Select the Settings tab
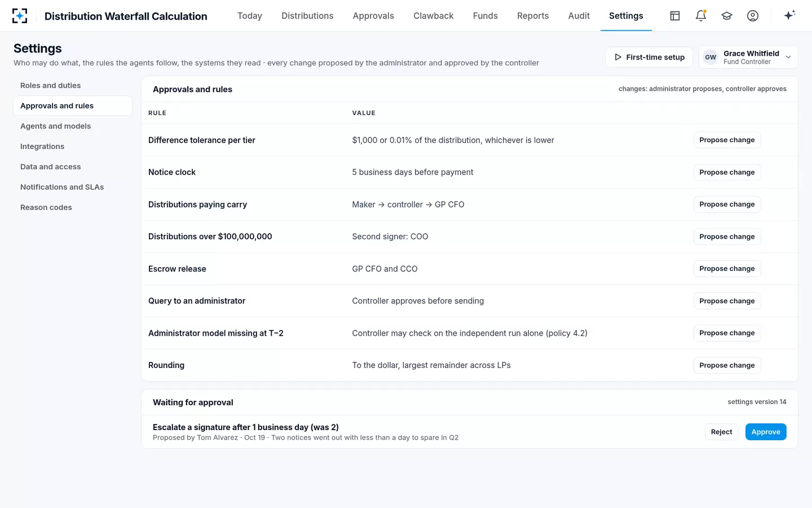Viewport: 812px width, 508px height. click(626, 16)
